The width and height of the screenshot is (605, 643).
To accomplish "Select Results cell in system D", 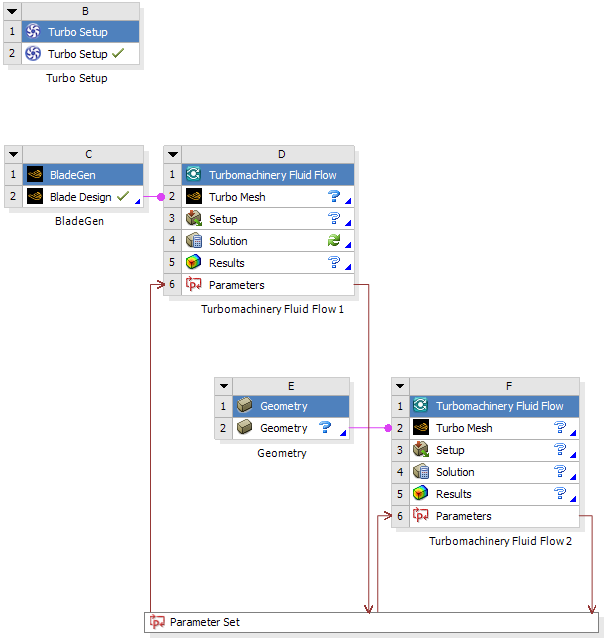I will coord(268,262).
